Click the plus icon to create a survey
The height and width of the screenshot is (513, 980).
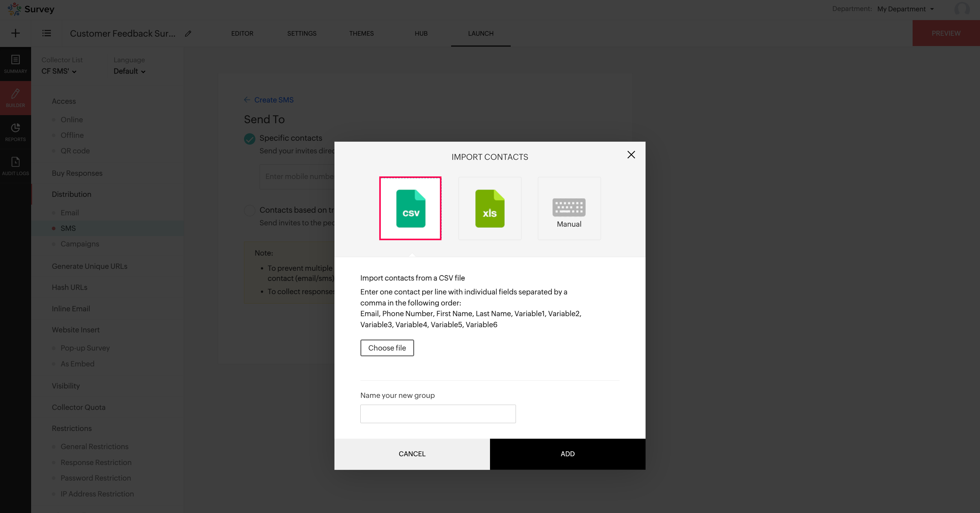(16, 33)
